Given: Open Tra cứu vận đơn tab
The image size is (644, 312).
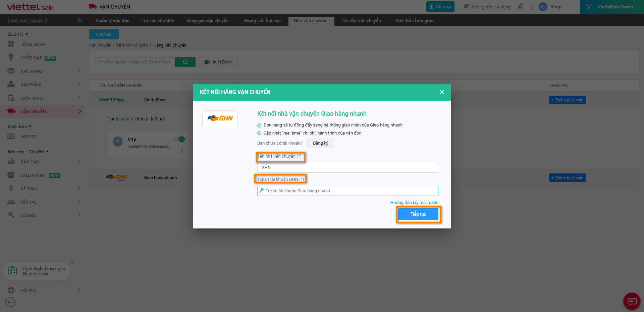Looking at the screenshot, I should click(158, 20).
